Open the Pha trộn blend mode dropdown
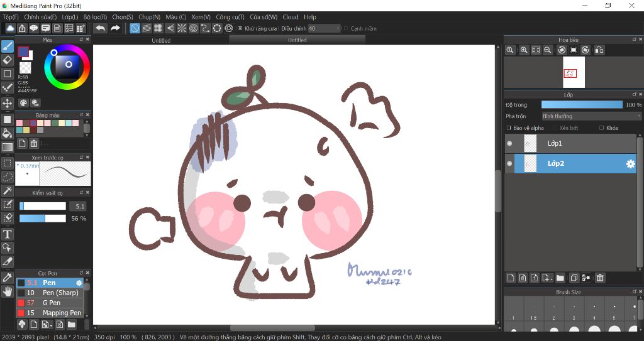This screenshot has width=644, height=341. point(591,116)
